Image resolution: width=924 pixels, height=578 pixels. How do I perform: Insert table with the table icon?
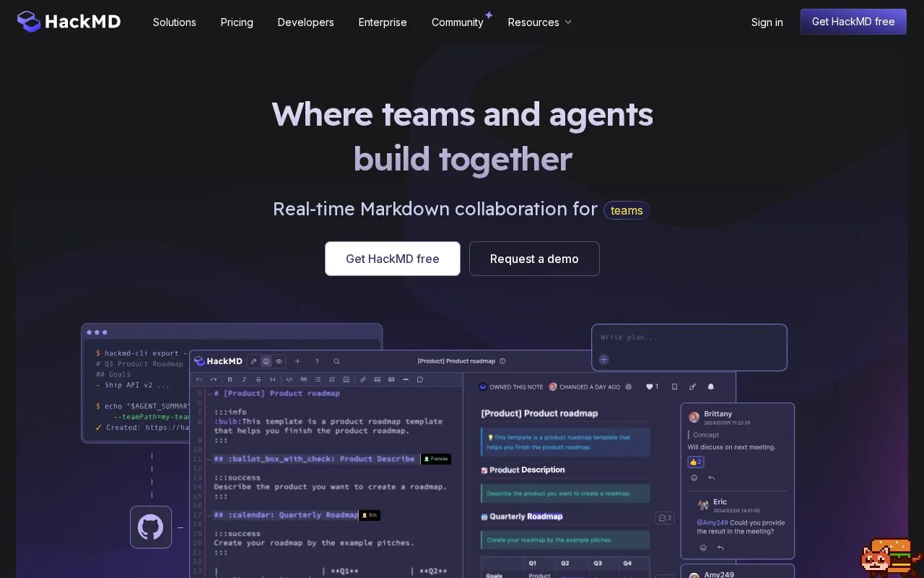pos(391,379)
